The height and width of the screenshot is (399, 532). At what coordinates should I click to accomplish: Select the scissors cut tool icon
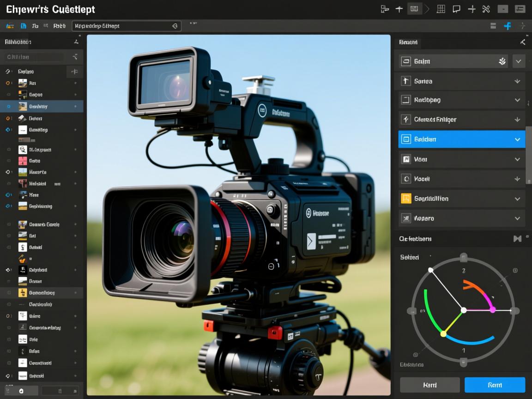[x=486, y=9]
